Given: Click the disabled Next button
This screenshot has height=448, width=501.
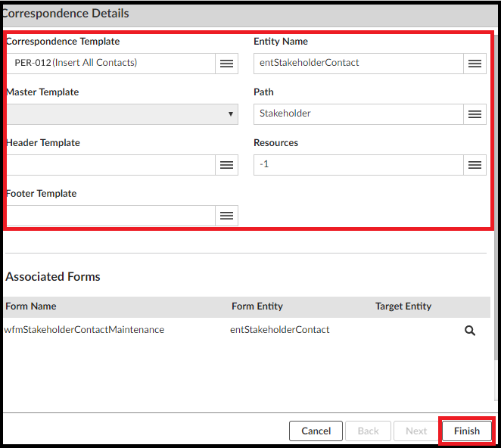Looking at the screenshot, I should tap(416, 431).
